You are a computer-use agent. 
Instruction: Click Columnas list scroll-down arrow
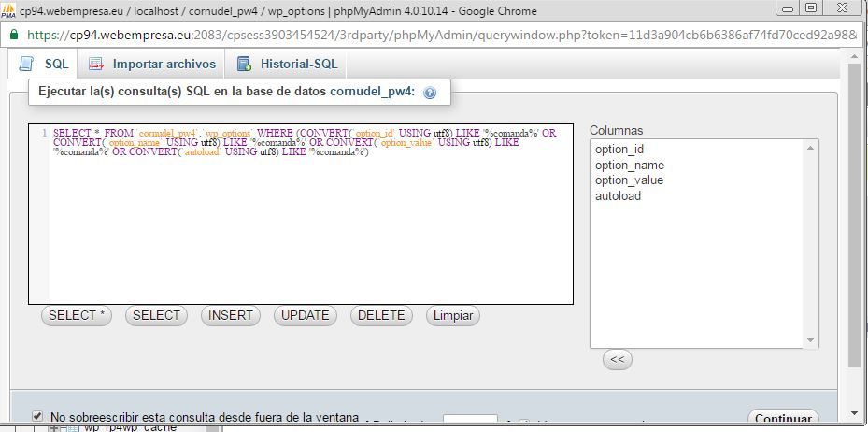coord(810,340)
